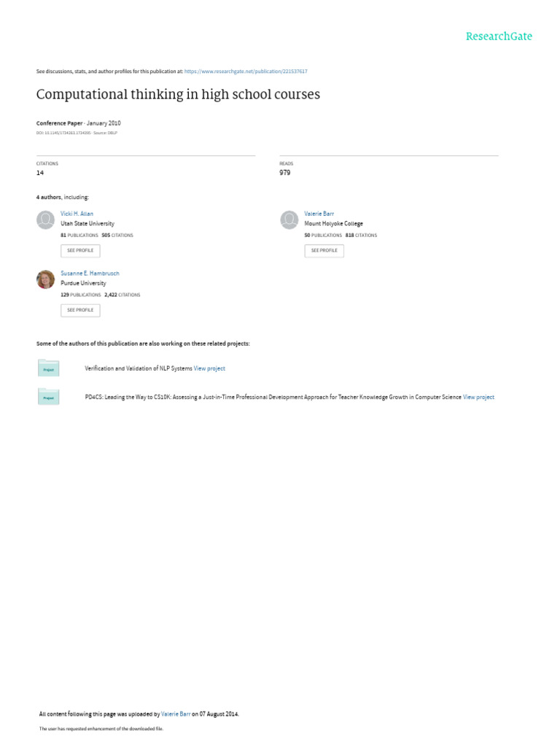The height and width of the screenshot is (747, 560).
Task: View project link for PD4CS
Action: (x=478, y=398)
